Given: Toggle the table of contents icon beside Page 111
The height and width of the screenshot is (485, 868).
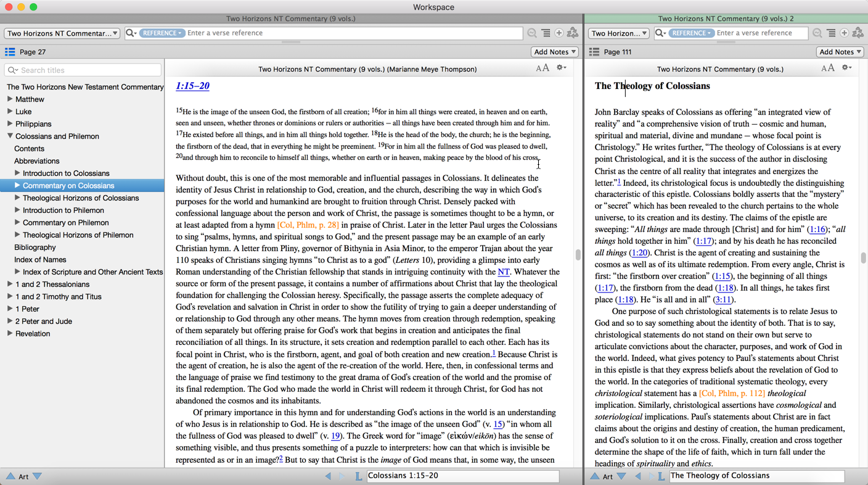Looking at the screenshot, I should (x=594, y=52).
